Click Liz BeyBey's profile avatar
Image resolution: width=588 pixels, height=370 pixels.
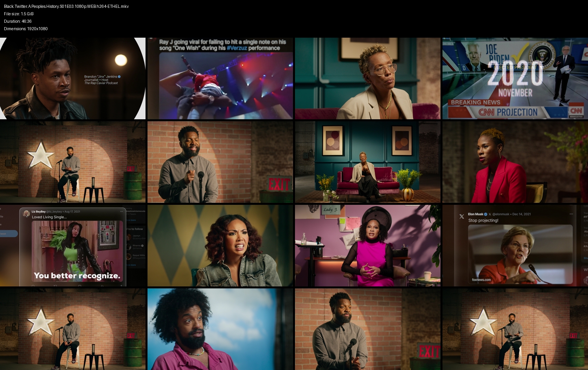[x=26, y=213]
